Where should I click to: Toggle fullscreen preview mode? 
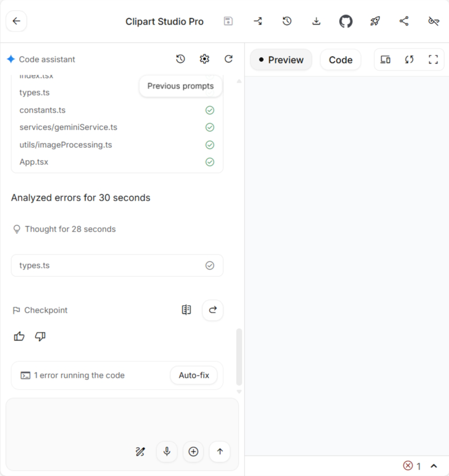[433, 60]
